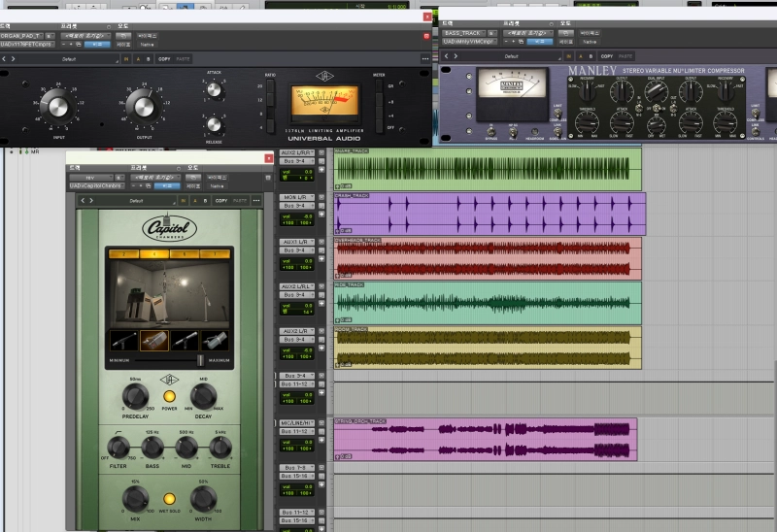Click the Input knob on the 1176LN

56,105
